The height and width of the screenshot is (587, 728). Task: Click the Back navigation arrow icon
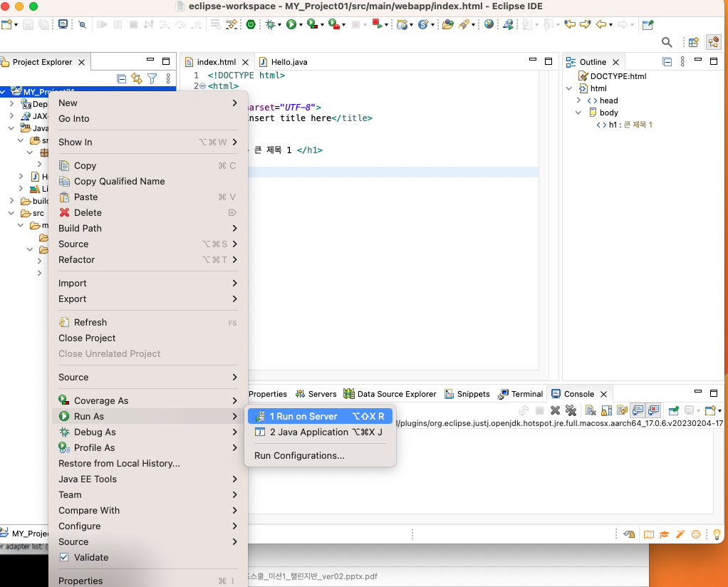[601, 24]
